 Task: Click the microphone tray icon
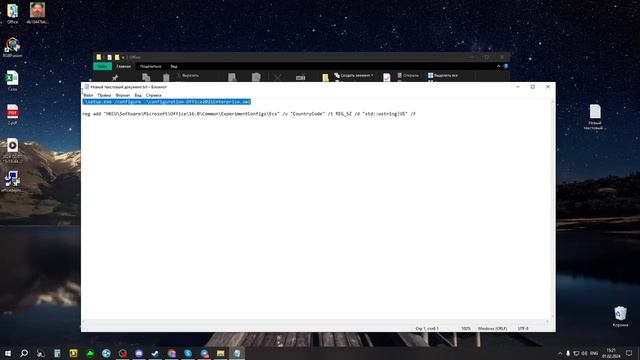[568, 353]
